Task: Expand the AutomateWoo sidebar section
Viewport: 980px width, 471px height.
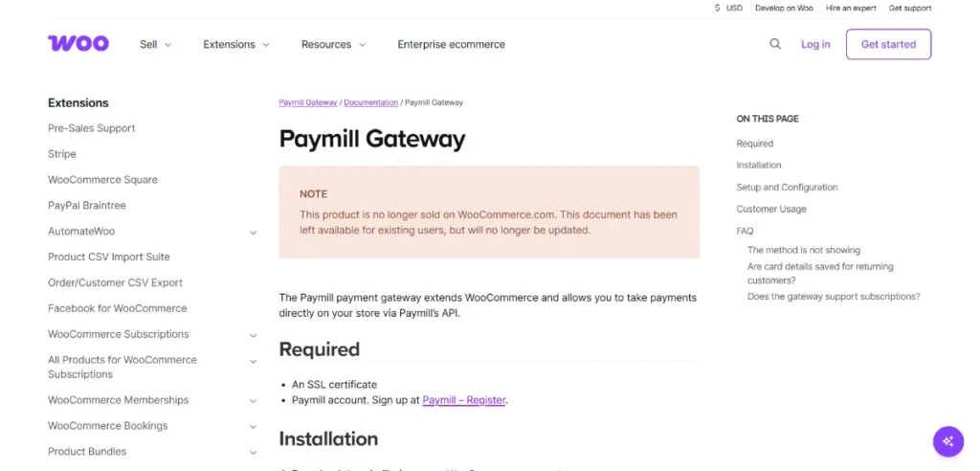Action: 253,232
